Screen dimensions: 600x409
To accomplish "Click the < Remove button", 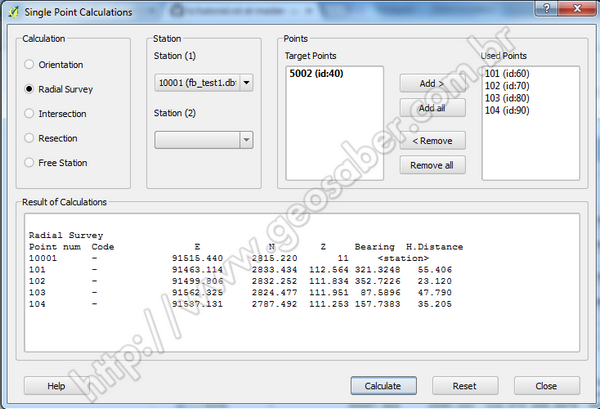I will tap(432, 141).
